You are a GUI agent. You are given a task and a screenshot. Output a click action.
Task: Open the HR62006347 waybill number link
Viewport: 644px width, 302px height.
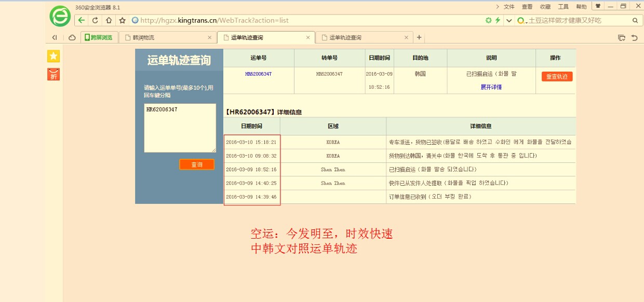tap(258, 74)
